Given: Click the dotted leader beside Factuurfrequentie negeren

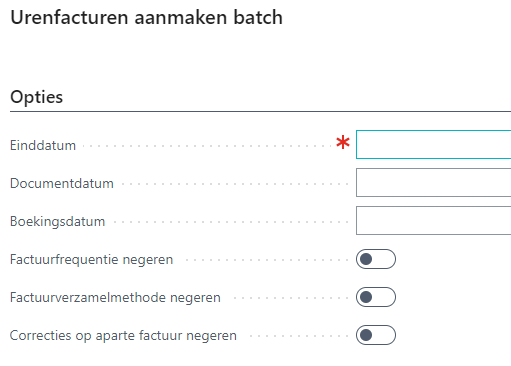Looking at the screenshot, I should [266, 260].
